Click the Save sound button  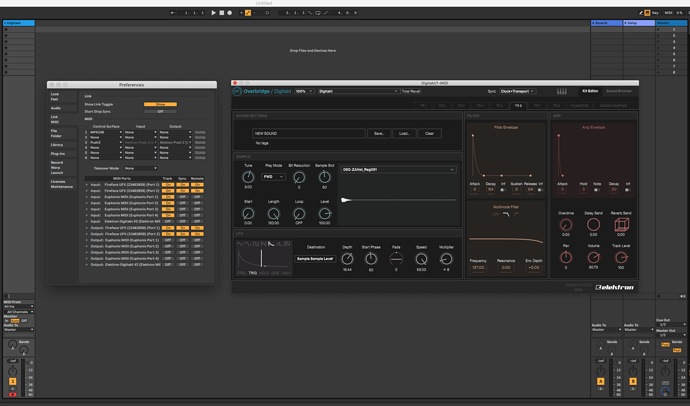click(x=379, y=133)
